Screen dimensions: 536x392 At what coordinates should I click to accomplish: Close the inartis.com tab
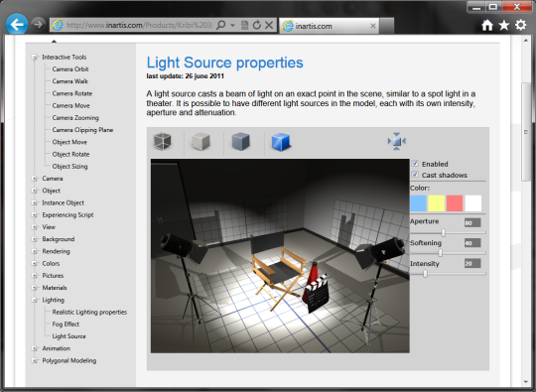pos(373,26)
